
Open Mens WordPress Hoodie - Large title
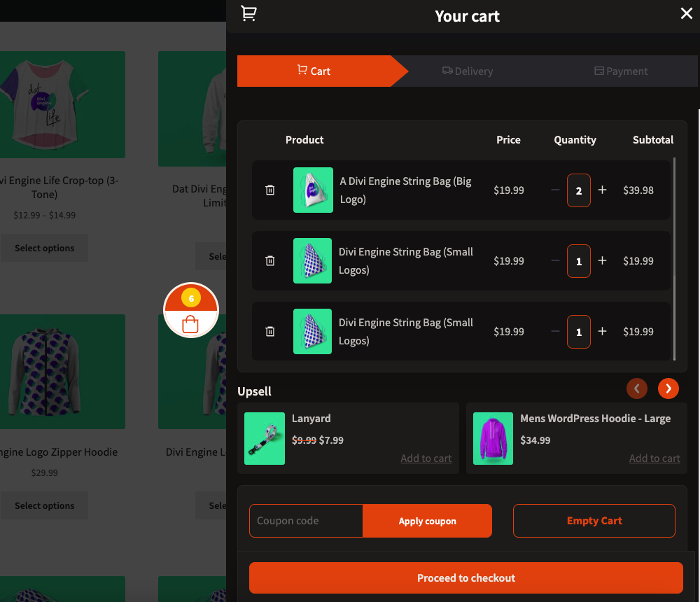(595, 419)
